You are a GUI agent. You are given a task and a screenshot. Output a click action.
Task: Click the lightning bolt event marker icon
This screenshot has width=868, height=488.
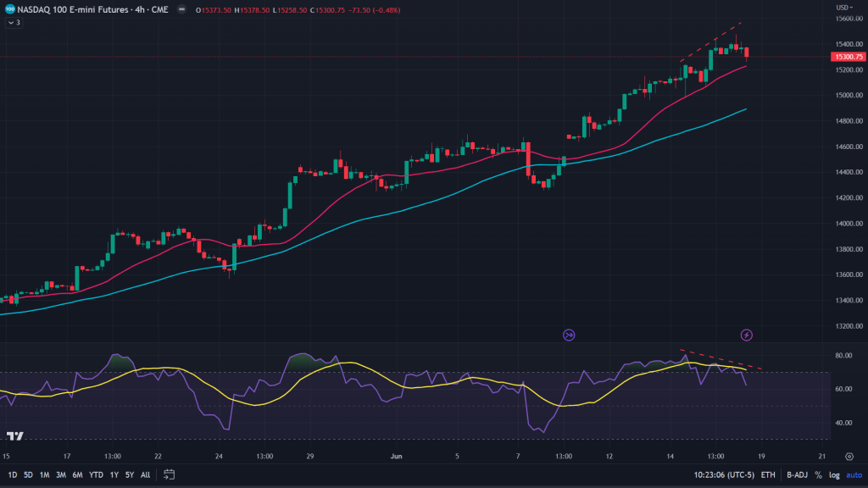click(x=747, y=335)
